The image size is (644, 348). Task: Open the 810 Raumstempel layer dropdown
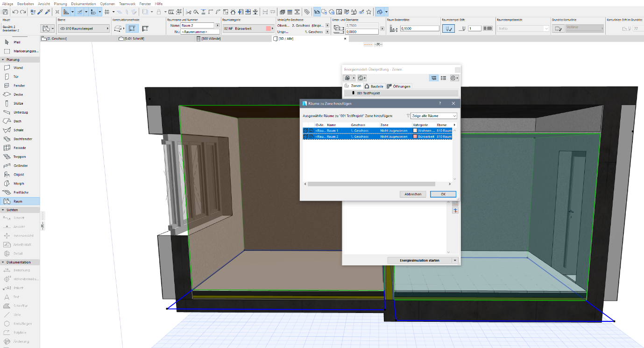click(x=84, y=28)
